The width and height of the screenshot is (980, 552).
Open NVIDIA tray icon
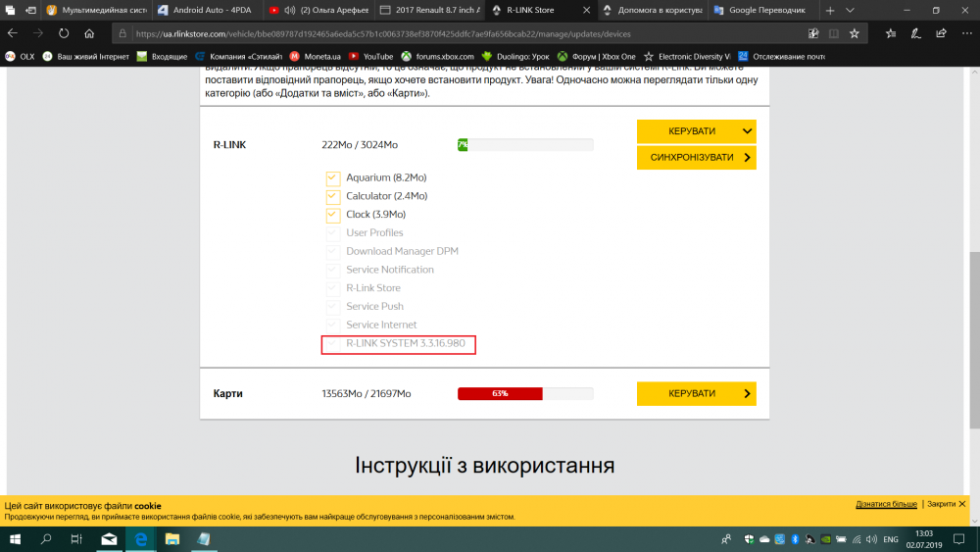tap(825, 539)
